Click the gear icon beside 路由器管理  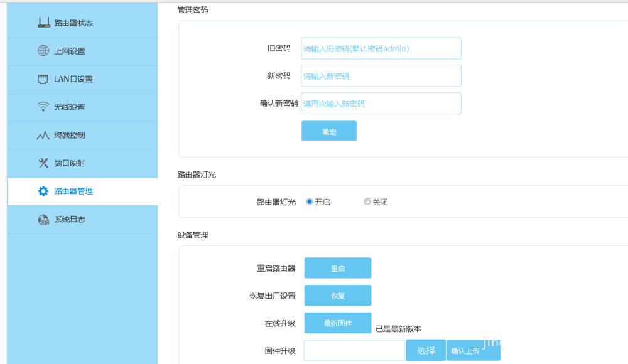click(x=42, y=191)
